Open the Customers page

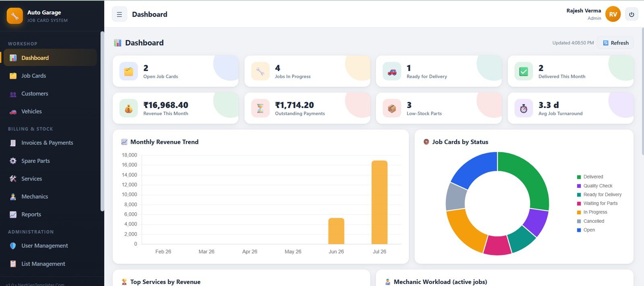(x=50, y=93)
